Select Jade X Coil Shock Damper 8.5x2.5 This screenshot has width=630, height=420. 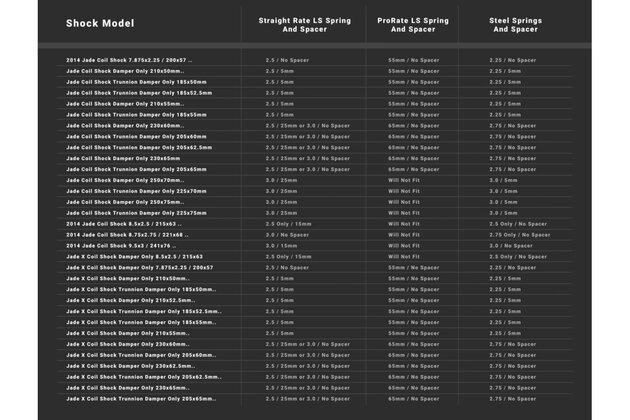(134, 256)
